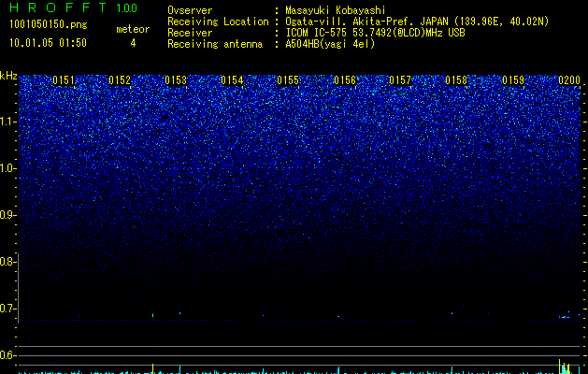Screen dimensions: 588x374
Task: Click the Receiving Location label
Action: coord(218,22)
